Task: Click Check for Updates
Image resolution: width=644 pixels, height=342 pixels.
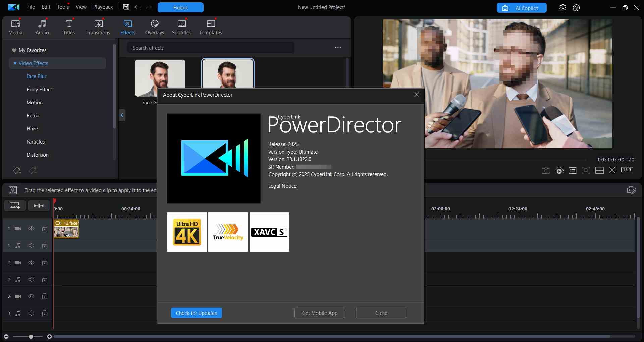Action: [x=197, y=313]
